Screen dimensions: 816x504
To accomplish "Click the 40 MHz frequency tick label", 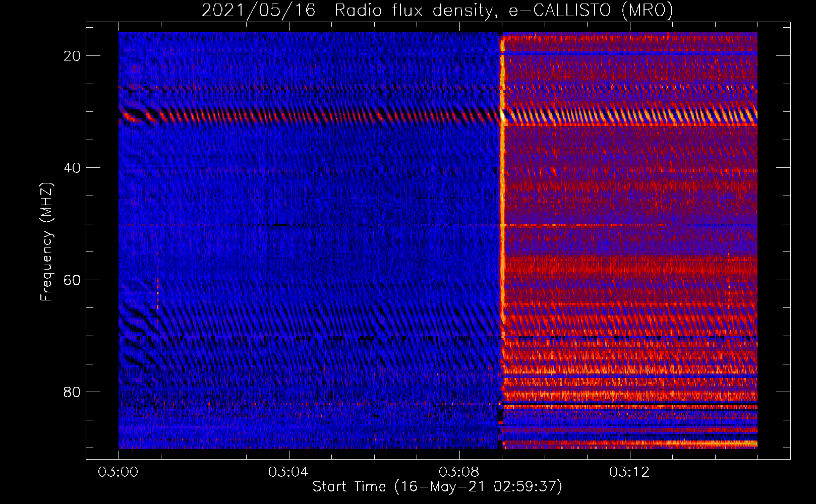I will click(x=73, y=168).
